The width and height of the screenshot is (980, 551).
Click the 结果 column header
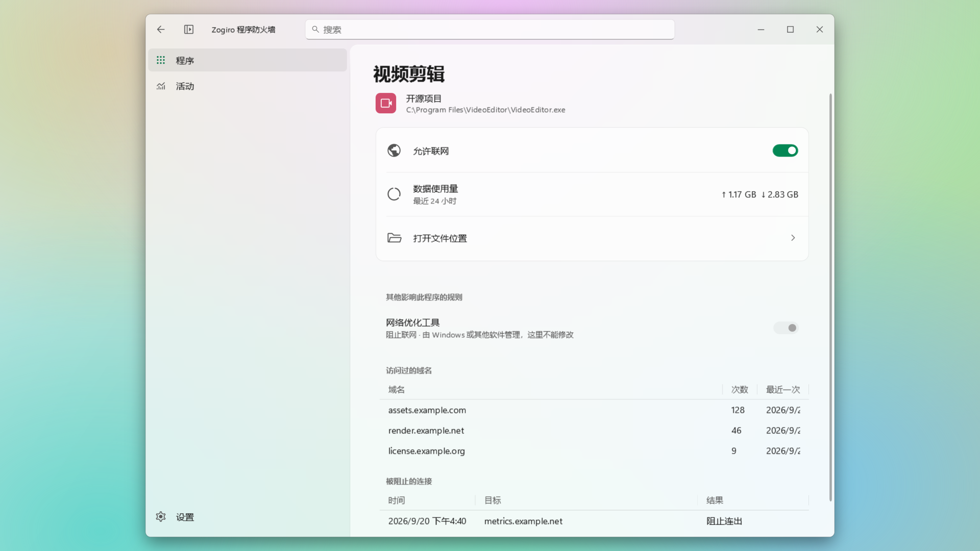click(x=753, y=500)
